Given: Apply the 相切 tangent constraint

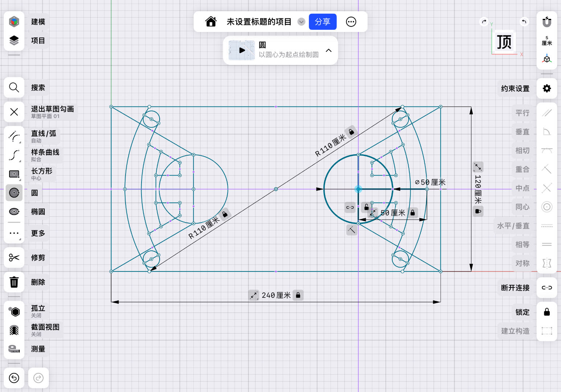Looking at the screenshot, I should [x=547, y=151].
